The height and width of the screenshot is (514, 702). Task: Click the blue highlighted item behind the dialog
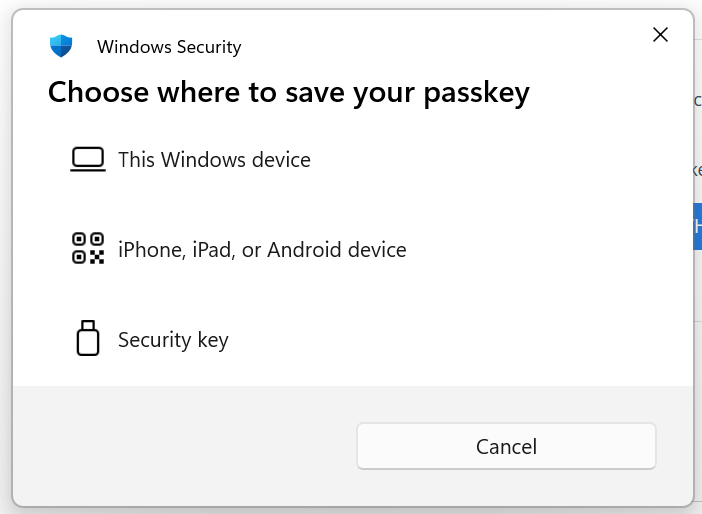click(x=697, y=227)
